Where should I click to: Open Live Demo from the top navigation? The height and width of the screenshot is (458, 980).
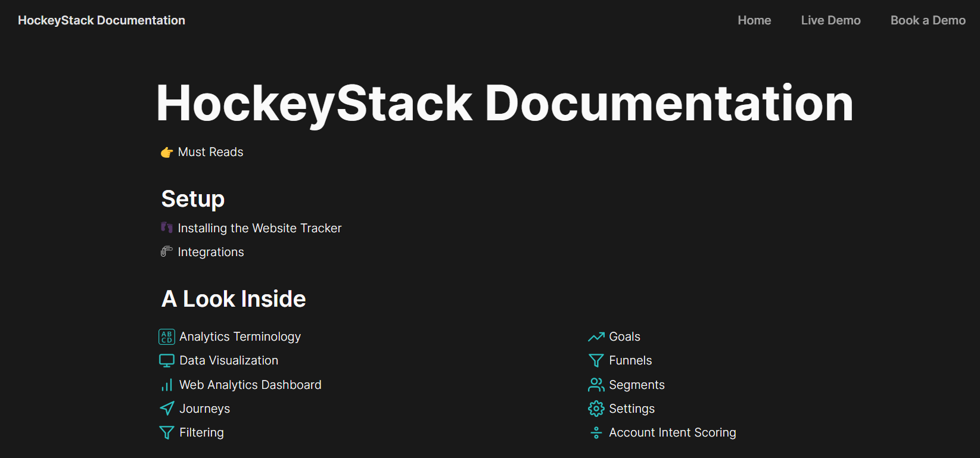coord(830,20)
